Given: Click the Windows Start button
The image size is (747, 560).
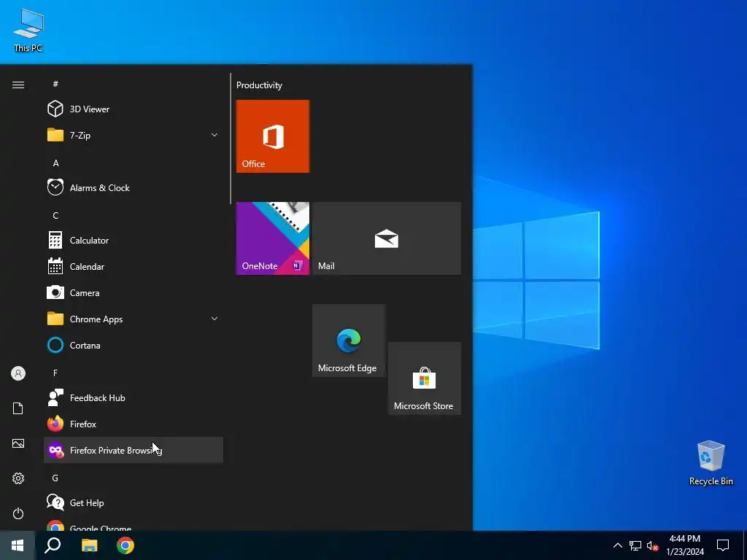Looking at the screenshot, I should pyautogui.click(x=18, y=545).
